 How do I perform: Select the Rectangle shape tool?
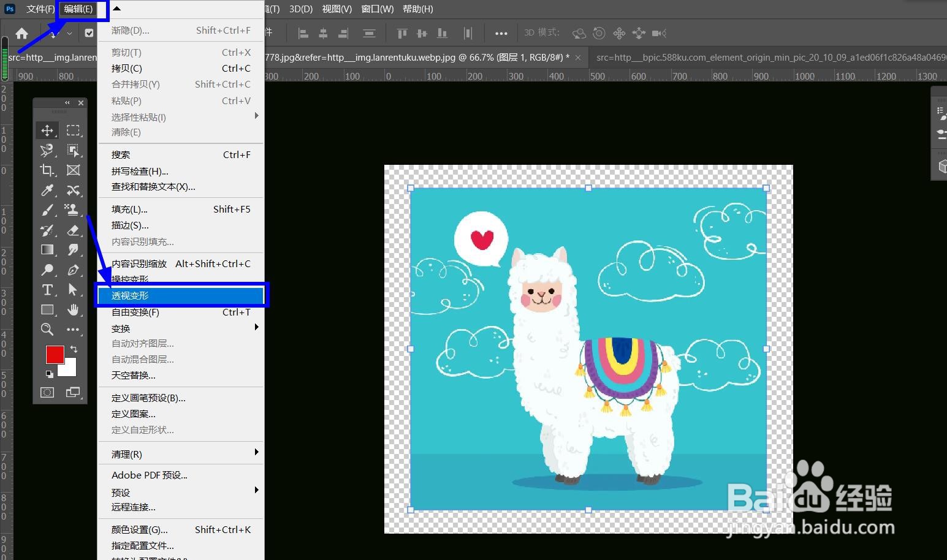[x=47, y=309]
